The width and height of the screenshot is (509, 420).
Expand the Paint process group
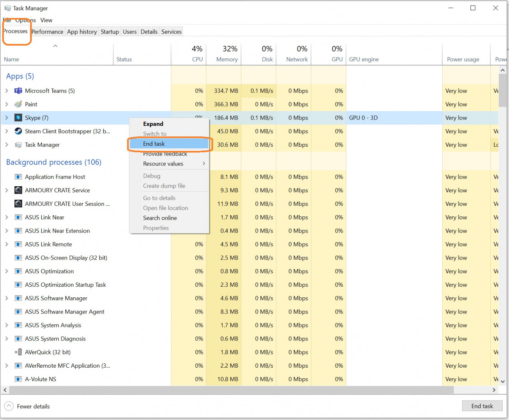pyautogui.click(x=6, y=104)
